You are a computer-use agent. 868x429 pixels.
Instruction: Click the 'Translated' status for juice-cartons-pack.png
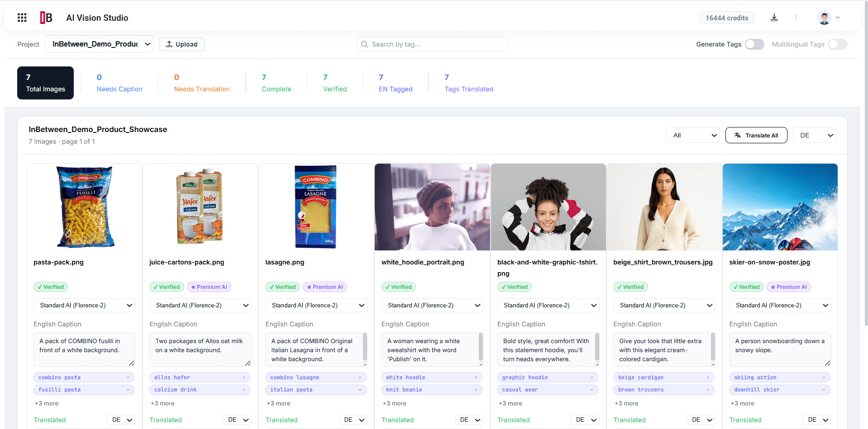(x=166, y=420)
